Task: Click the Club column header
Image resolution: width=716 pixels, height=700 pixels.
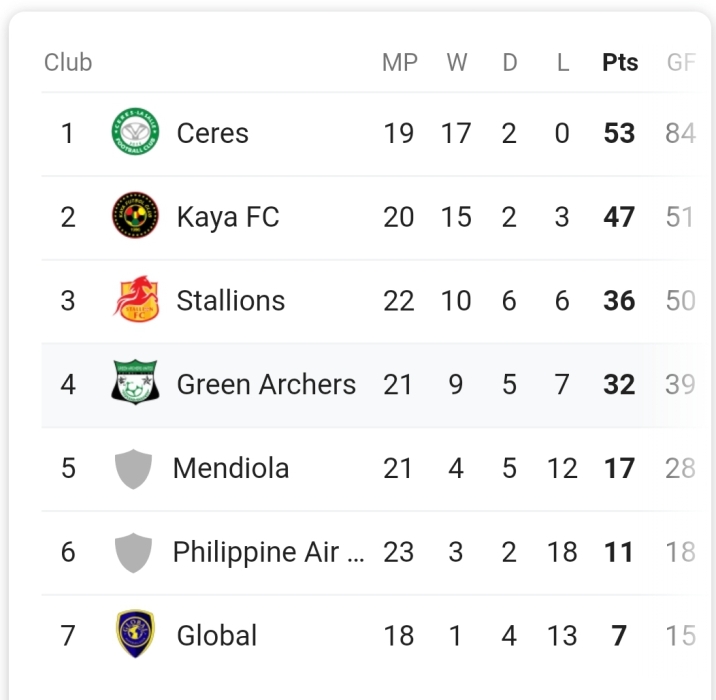Action: coord(68,62)
